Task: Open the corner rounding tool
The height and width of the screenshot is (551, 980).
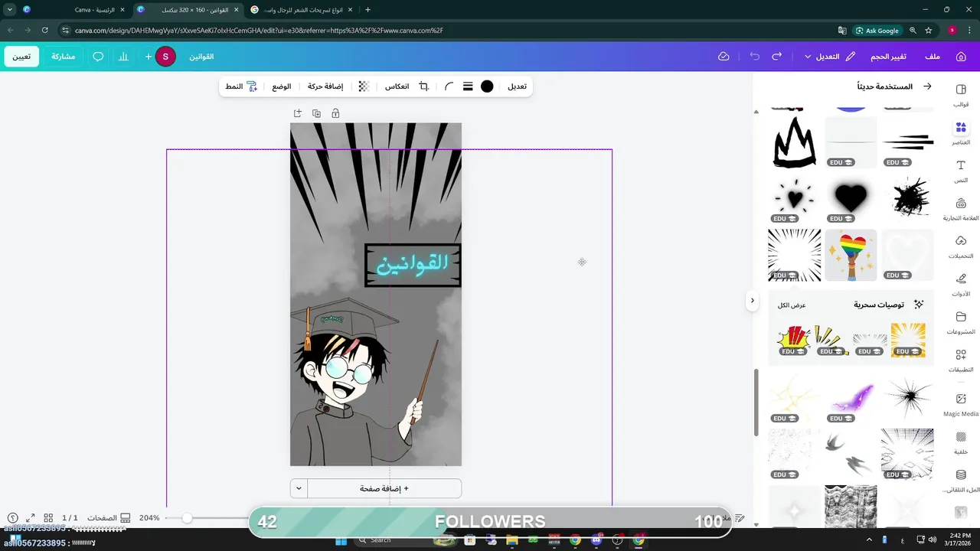Action: pyautogui.click(x=449, y=86)
